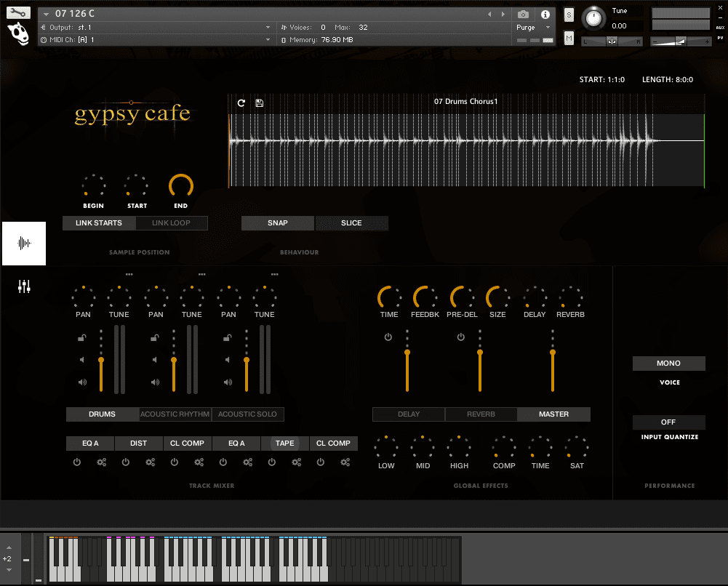Click the Drums track volume fader
Screen dimensions: 728x586
pyautogui.click(x=101, y=360)
